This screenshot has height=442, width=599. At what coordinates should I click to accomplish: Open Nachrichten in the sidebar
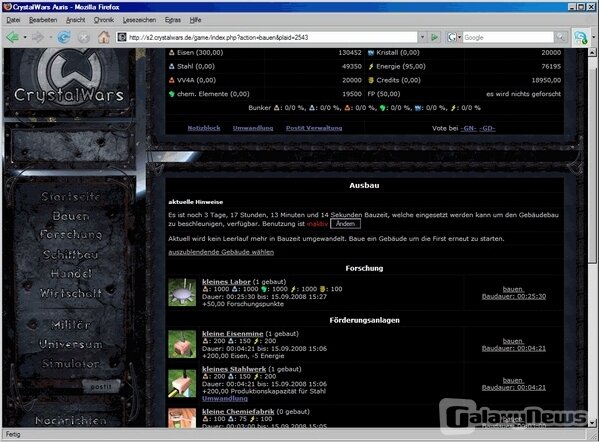click(x=71, y=420)
